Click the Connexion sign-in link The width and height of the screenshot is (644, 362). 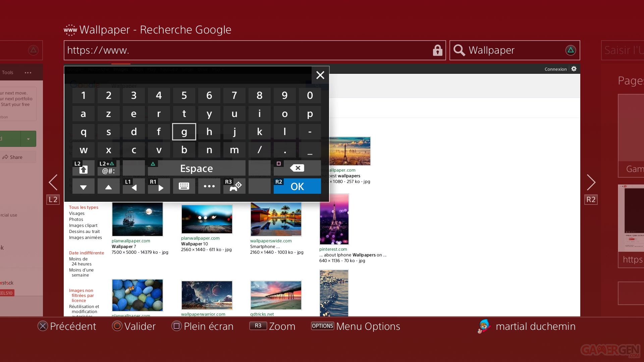coord(555,69)
